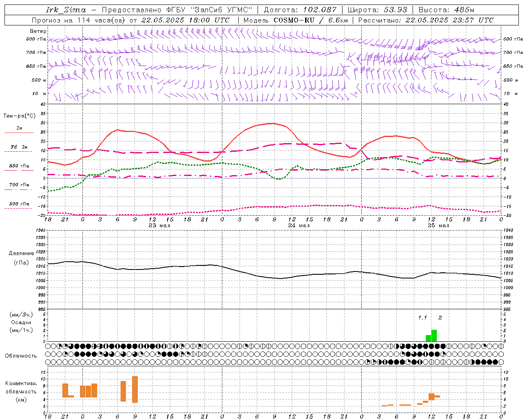Click the (гПа) unit label under Давление
This screenshot has height=420, width=525.
pyautogui.click(x=21, y=263)
